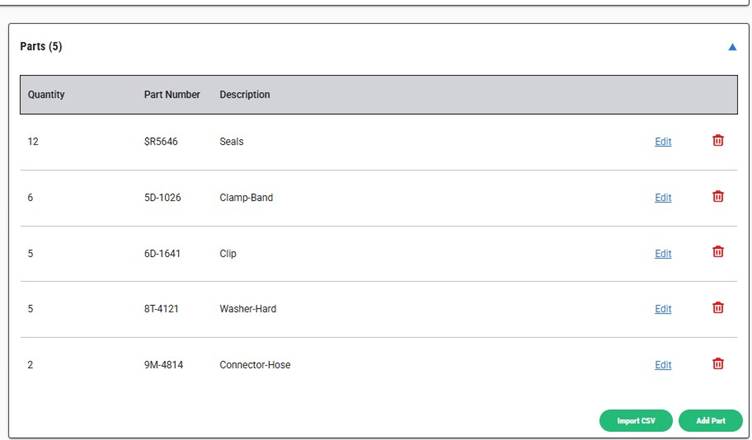This screenshot has width=752, height=440.
Task: Edit the Washer-Hard part 8T-4121
Action: click(663, 309)
